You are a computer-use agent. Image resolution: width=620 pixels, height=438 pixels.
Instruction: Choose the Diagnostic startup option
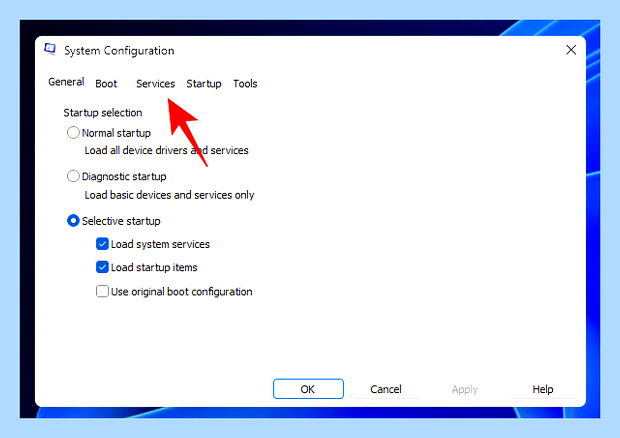(x=73, y=176)
